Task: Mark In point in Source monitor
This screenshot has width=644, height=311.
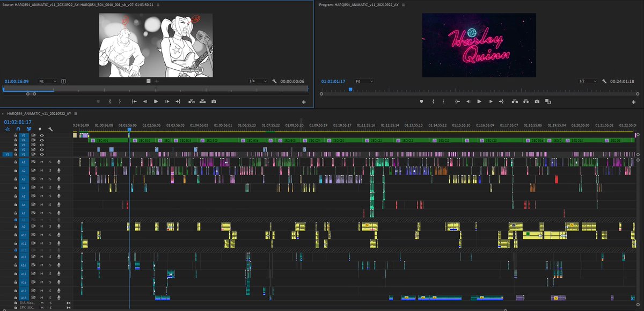Action: tap(109, 101)
